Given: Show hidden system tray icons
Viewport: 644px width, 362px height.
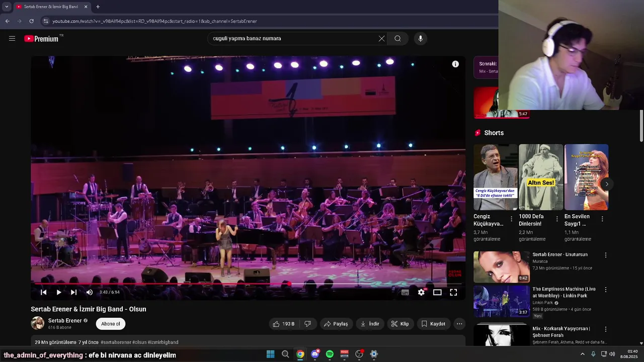Looking at the screenshot, I should (583, 354).
